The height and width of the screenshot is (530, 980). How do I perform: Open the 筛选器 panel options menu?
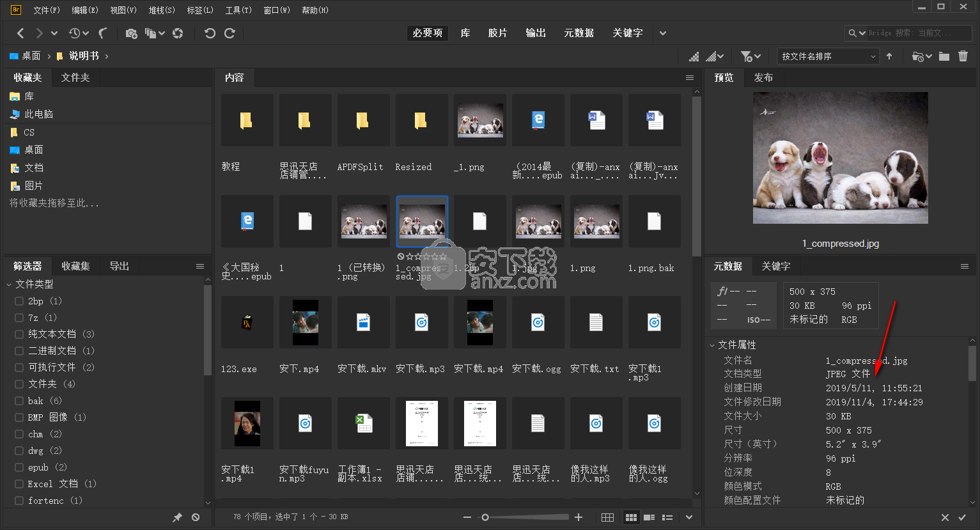click(x=200, y=266)
